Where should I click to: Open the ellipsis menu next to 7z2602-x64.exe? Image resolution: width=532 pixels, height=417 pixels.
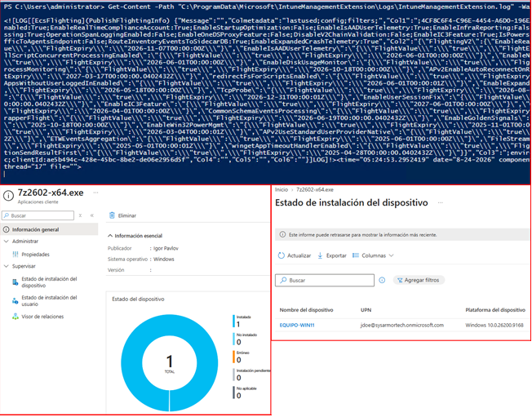[95, 193]
